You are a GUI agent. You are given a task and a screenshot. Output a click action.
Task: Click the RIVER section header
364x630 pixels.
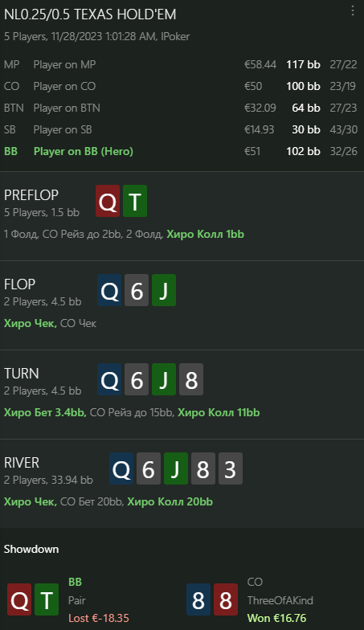tap(22, 463)
